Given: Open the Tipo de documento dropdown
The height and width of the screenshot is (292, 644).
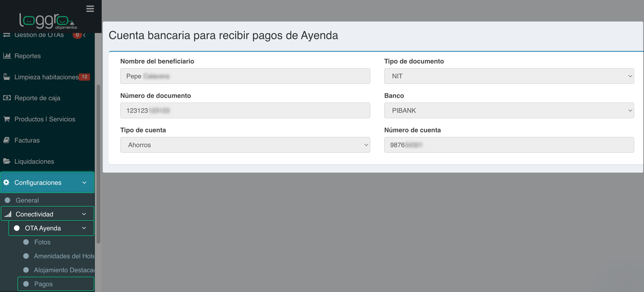Looking at the screenshot, I should click(509, 76).
